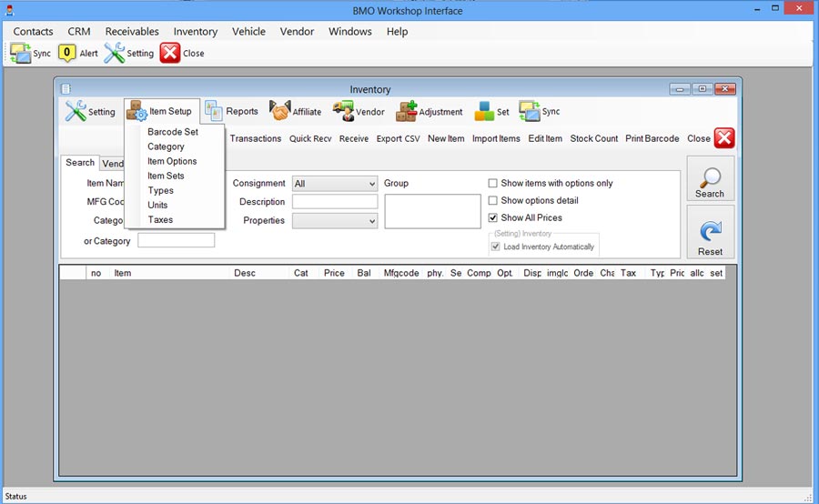Viewport: 819px width, 504px height.
Task: Switch to the Search tab
Action: 80,163
